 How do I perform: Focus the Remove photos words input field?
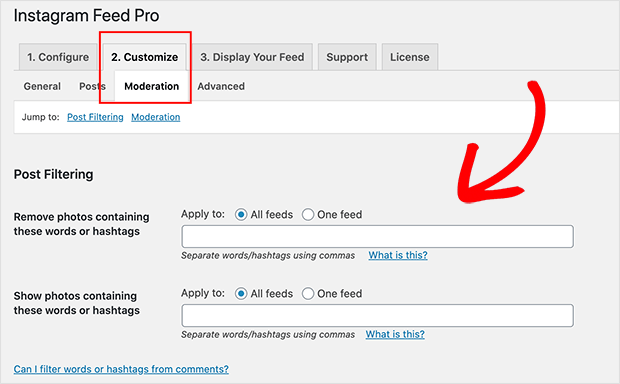(377, 236)
